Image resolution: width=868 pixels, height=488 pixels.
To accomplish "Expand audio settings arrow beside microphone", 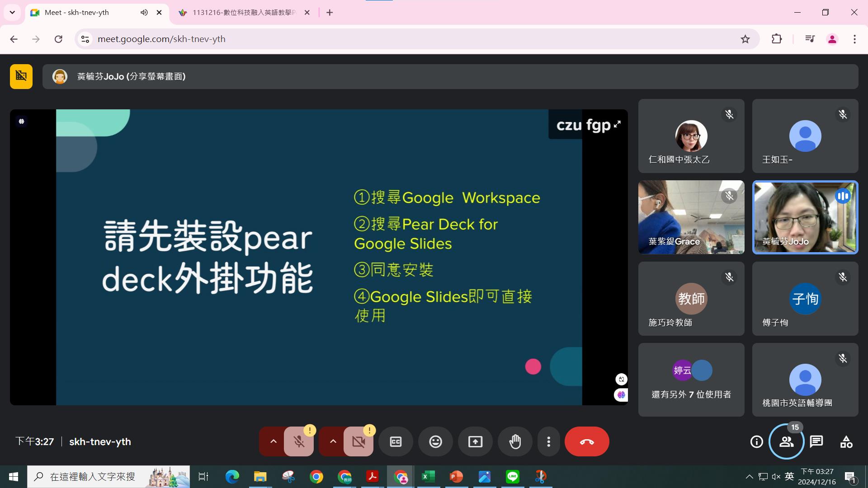I will point(273,442).
